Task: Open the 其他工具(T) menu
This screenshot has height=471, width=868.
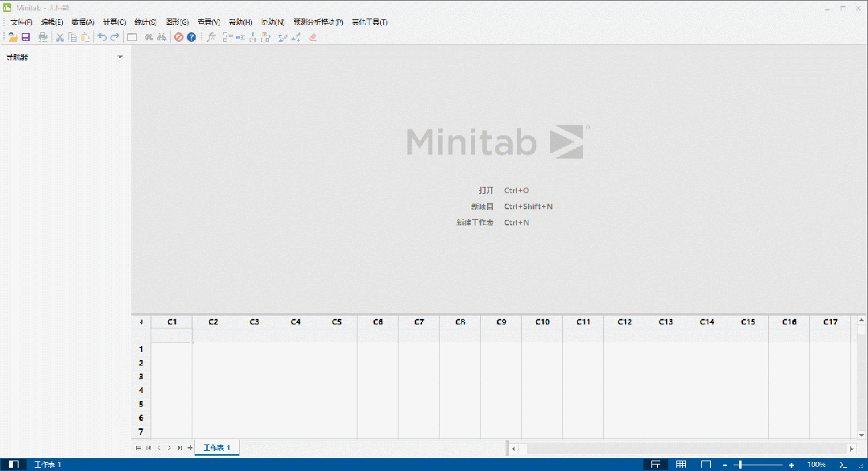Action: (x=370, y=22)
